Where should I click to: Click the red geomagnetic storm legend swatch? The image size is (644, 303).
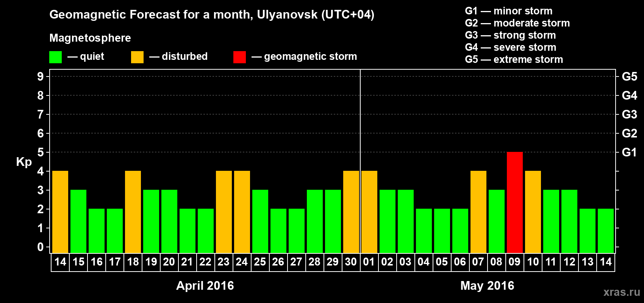[x=239, y=57]
